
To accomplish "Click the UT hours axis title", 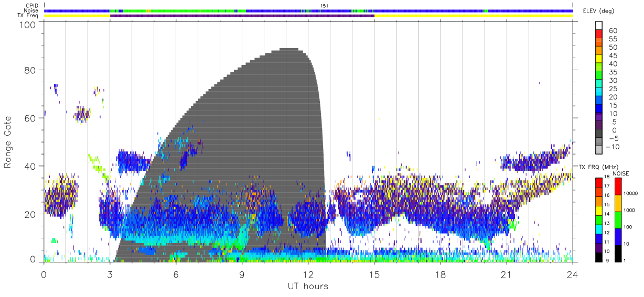I will click(x=308, y=287).
